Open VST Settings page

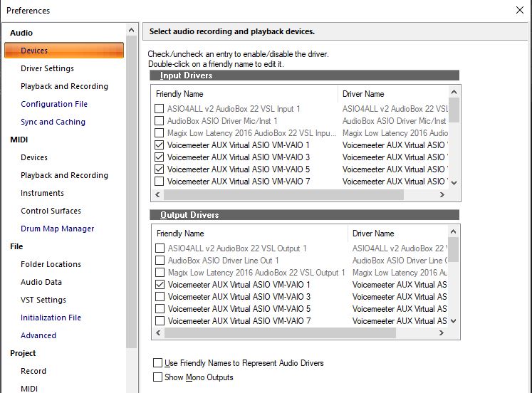43,300
